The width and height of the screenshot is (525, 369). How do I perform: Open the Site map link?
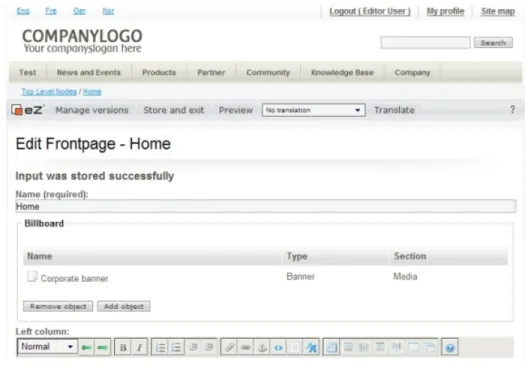coord(498,11)
